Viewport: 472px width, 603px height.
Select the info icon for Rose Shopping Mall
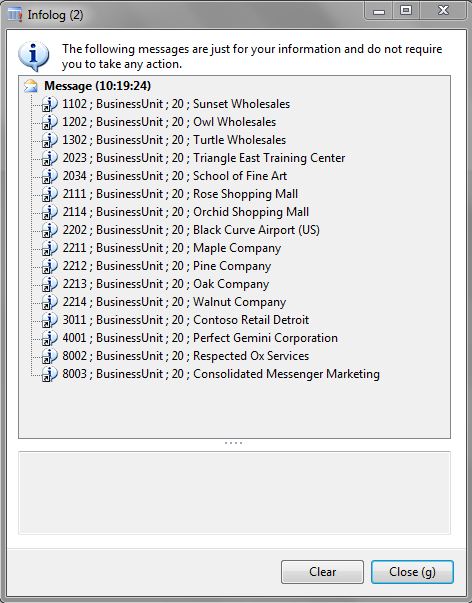(x=49, y=194)
